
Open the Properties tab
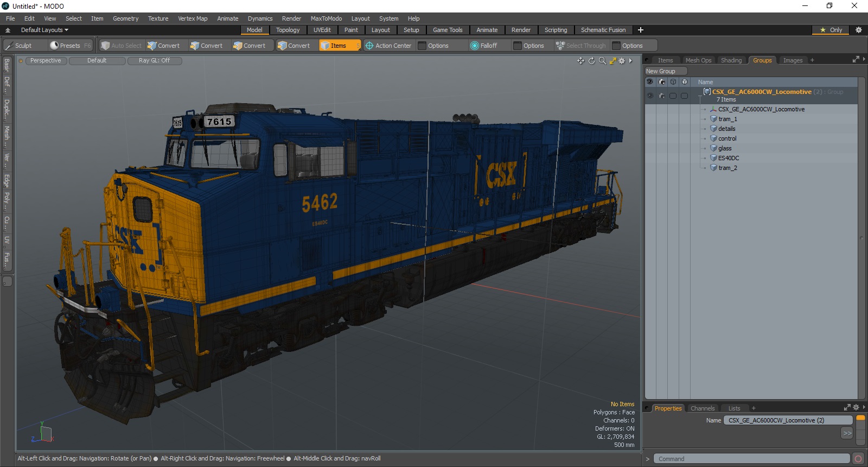pyautogui.click(x=668, y=408)
